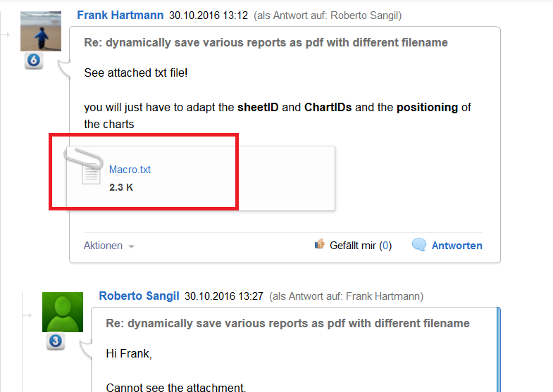Viewport: 553px width, 392px height.
Task: Click the title of Frank Hartmann's post
Action: pyautogui.click(x=266, y=42)
